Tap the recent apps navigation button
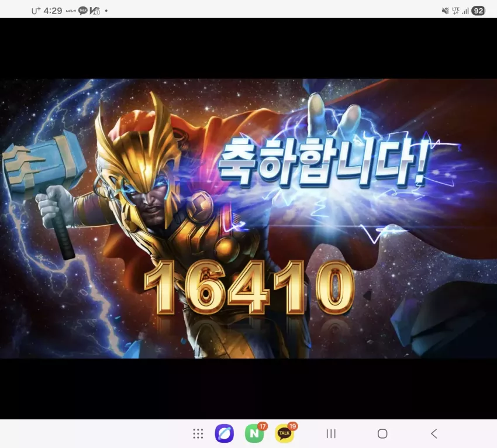 (331, 434)
